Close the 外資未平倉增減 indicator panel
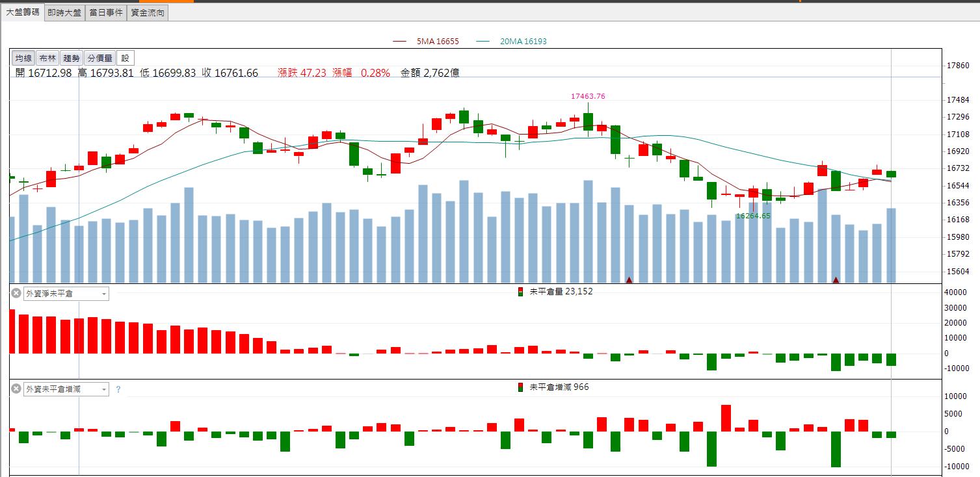 click(x=16, y=389)
